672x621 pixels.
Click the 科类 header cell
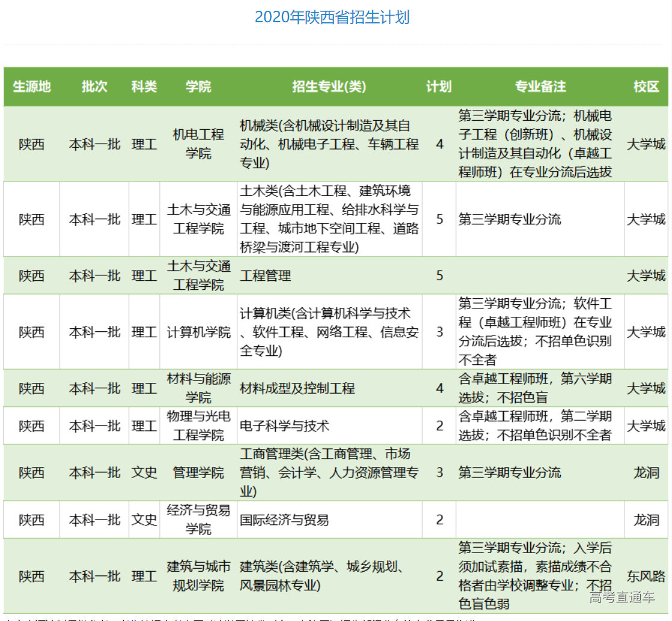click(x=144, y=87)
